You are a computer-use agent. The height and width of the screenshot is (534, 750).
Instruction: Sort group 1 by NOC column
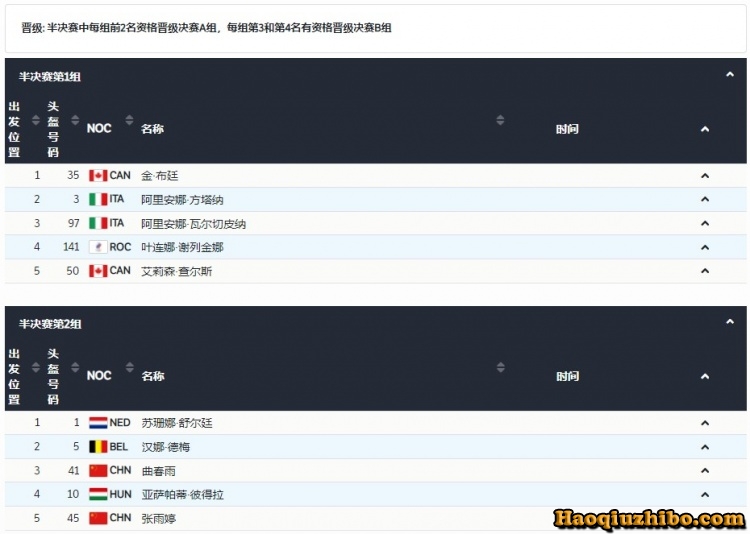click(129, 120)
